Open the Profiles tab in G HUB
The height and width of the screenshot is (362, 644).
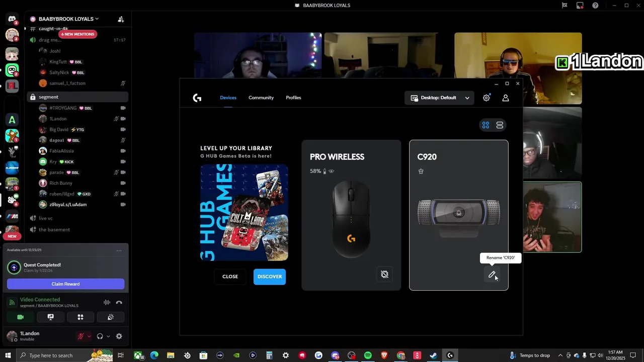293,98
